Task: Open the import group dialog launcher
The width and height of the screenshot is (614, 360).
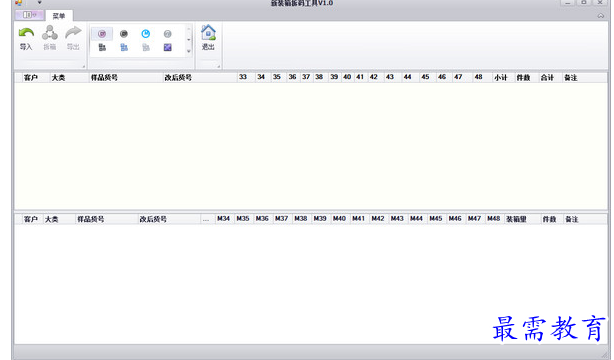Action: click(x=83, y=66)
